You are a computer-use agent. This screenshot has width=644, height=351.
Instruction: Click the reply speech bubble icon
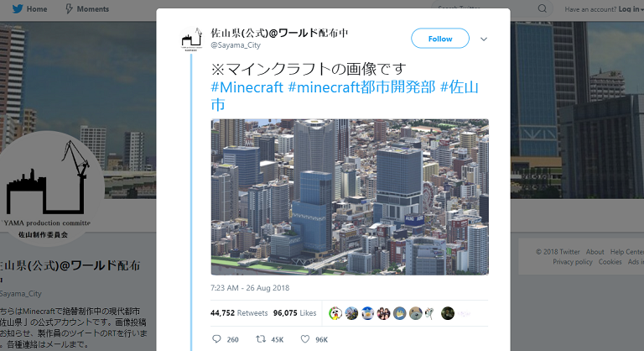pos(216,339)
